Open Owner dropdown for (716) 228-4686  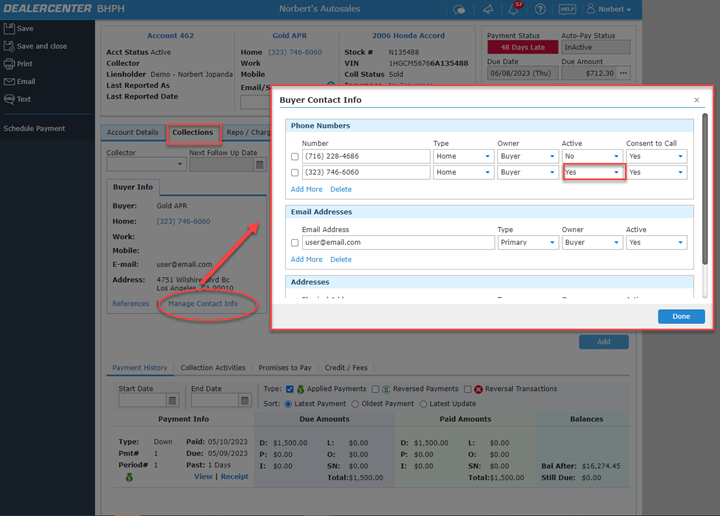[x=528, y=156]
